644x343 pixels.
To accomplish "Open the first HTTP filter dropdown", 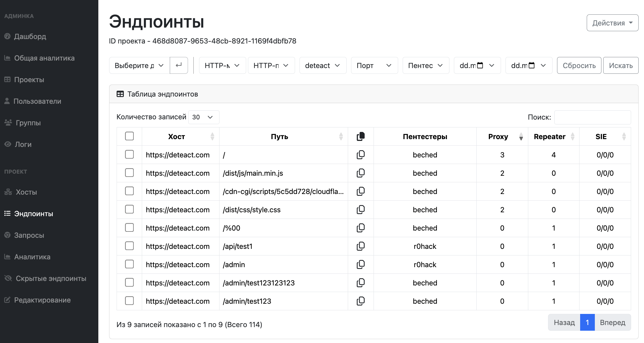I will tap(222, 65).
